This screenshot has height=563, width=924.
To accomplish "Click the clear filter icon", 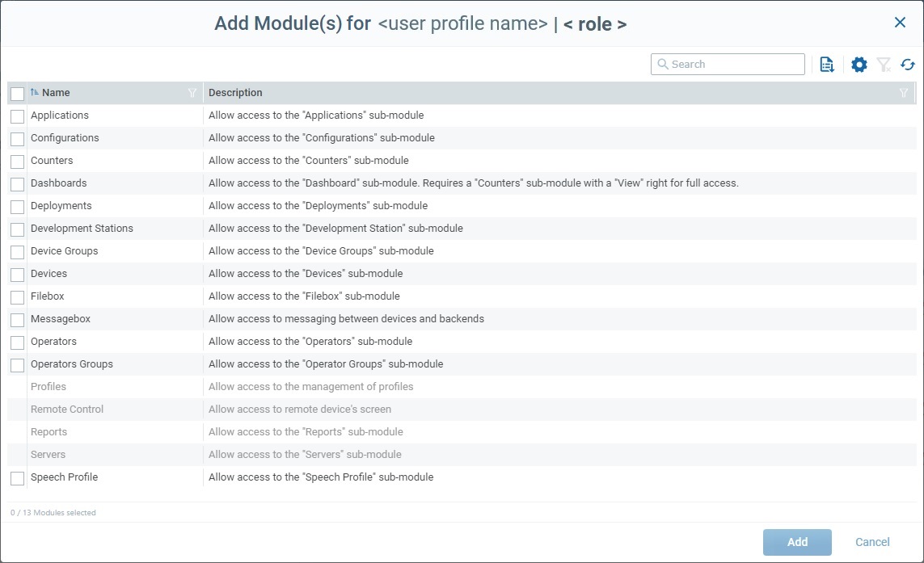I will pos(883,64).
